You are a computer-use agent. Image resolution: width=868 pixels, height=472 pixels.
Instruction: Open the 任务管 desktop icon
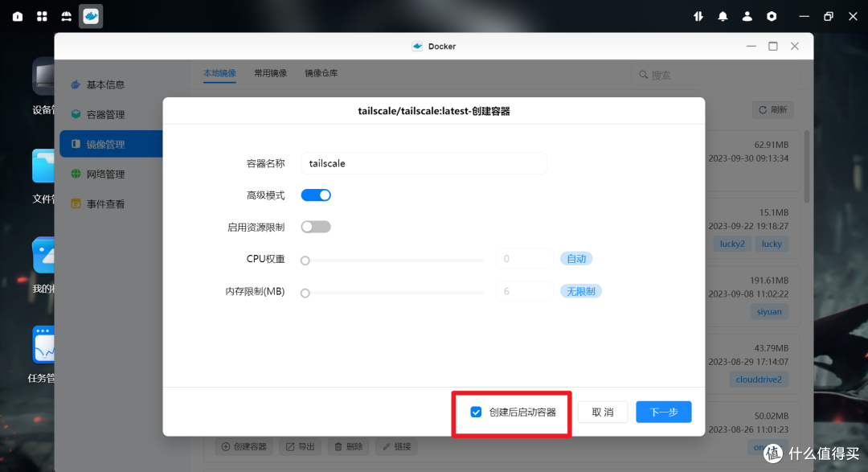tap(43, 345)
